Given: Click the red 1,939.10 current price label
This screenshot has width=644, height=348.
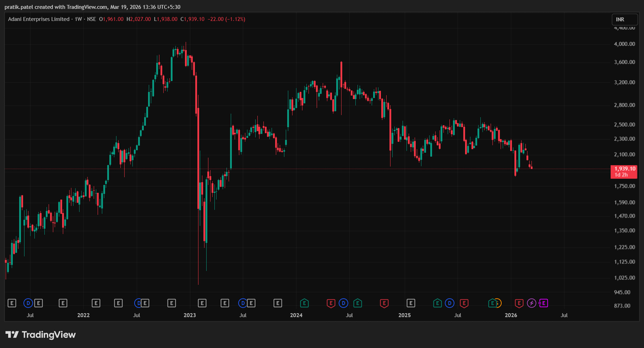Looking at the screenshot, I should [x=624, y=171].
